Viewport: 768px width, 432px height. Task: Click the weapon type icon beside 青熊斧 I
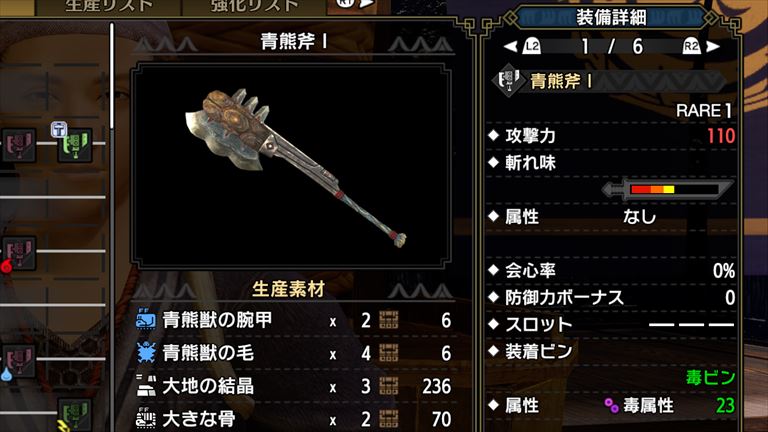pos(508,80)
